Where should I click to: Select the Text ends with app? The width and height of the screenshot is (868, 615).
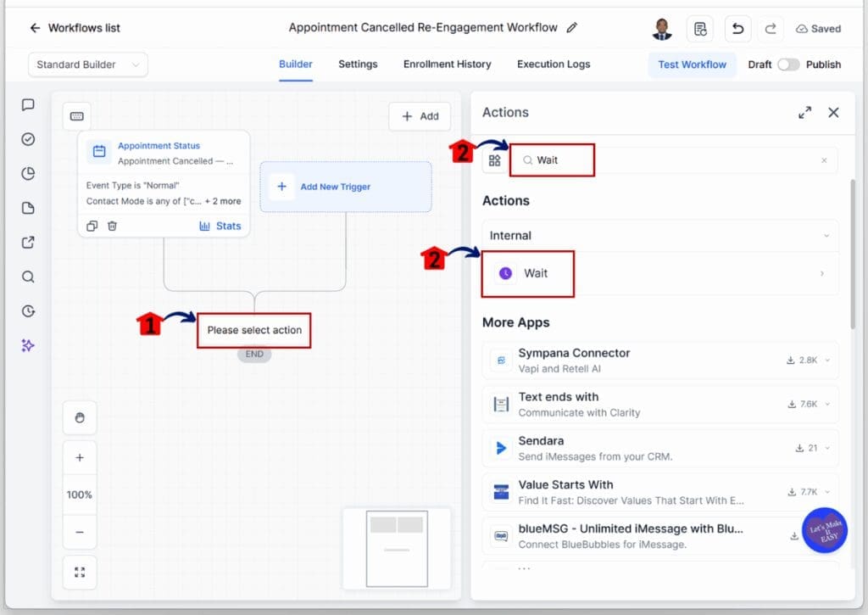tap(659, 404)
